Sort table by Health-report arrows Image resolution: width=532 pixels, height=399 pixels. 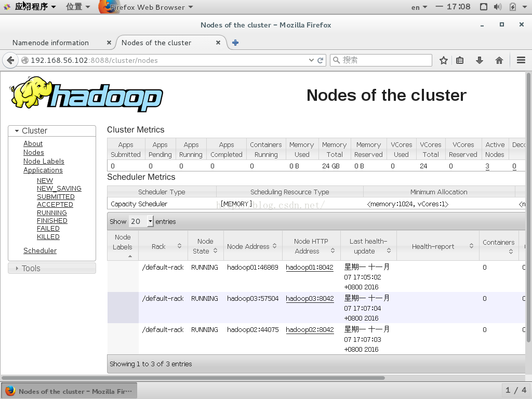[x=471, y=246]
